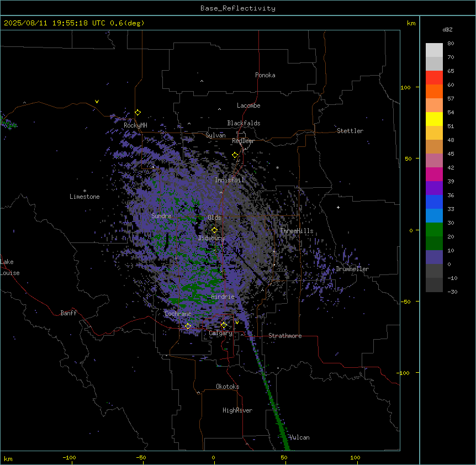Click the HighRiver label
Screen dimensions: 476x465
click(237, 410)
